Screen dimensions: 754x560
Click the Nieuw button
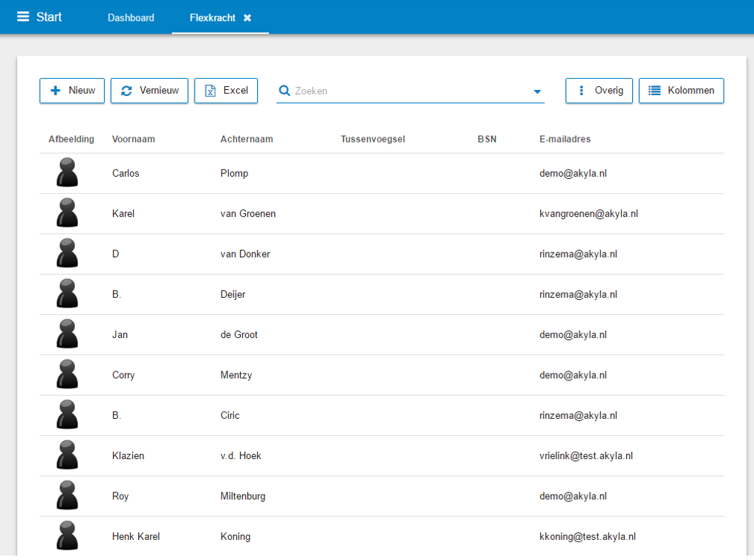click(72, 91)
